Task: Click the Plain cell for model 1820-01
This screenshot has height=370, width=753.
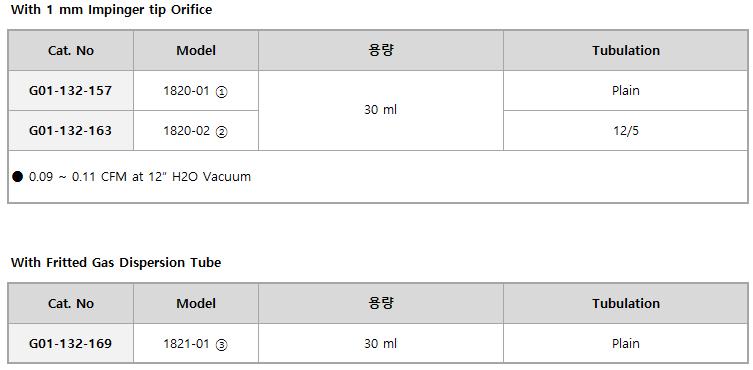Action: [626, 90]
